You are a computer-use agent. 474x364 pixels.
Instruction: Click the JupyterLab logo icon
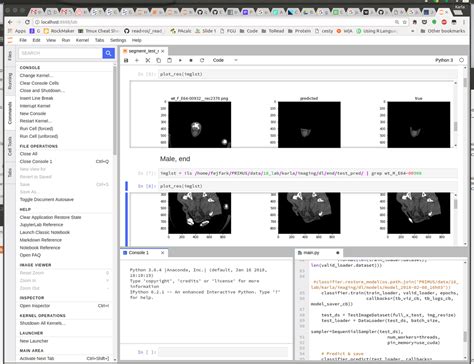10,40
